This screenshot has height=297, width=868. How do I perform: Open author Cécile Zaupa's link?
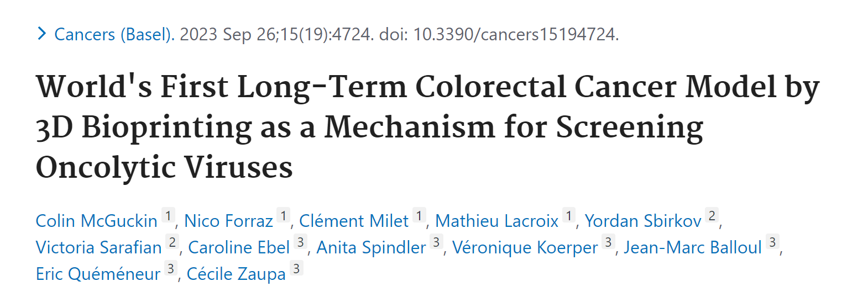point(236,274)
